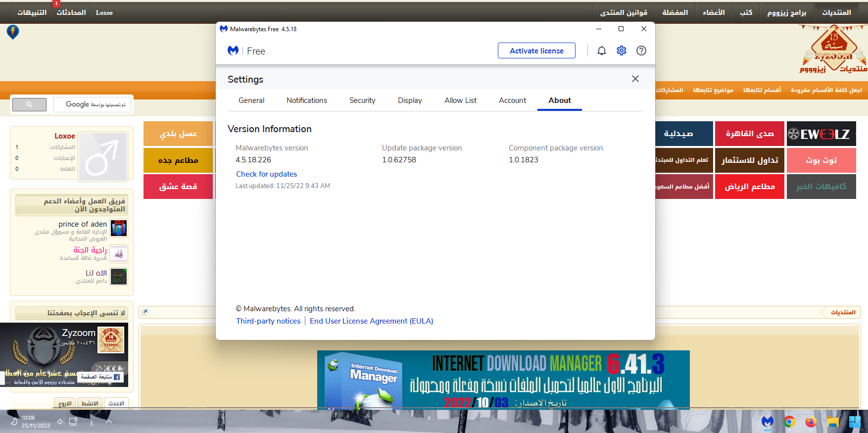Click the volume speaker tray icon
The width and height of the screenshot is (868, 433).
tap(60, 422)
